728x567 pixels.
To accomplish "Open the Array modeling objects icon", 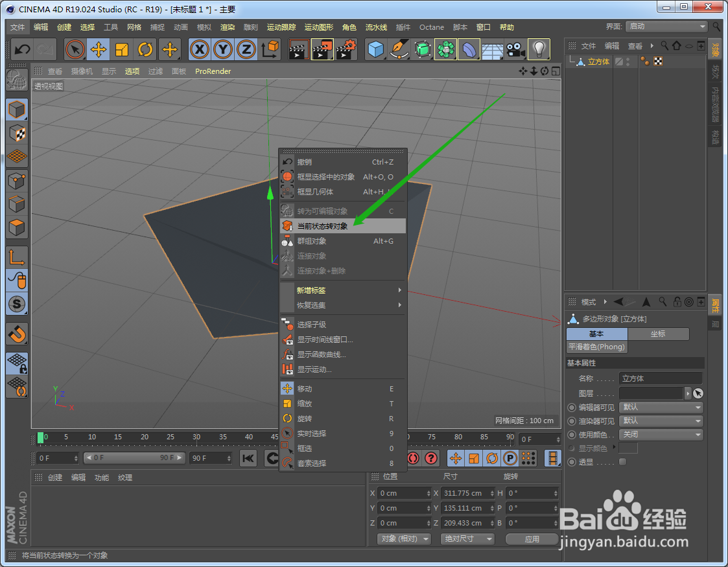I will [446, 49].
